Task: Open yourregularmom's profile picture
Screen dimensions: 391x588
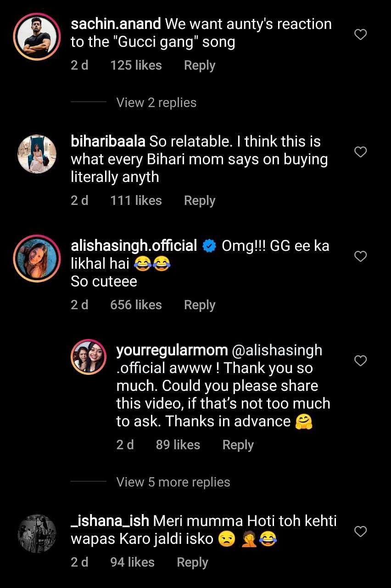Action: (89, 356)
